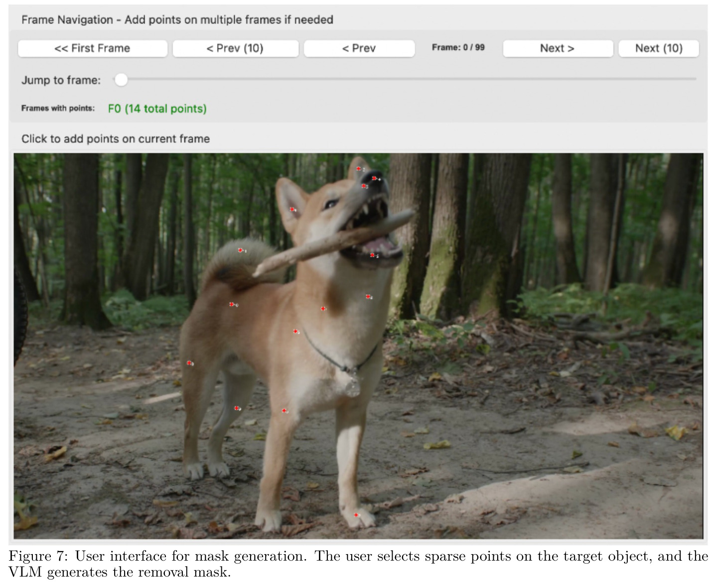The height and width of the screenshot is (588, 716).
Task: Click the red point on the dog's nose
Action: click(374, 178)
